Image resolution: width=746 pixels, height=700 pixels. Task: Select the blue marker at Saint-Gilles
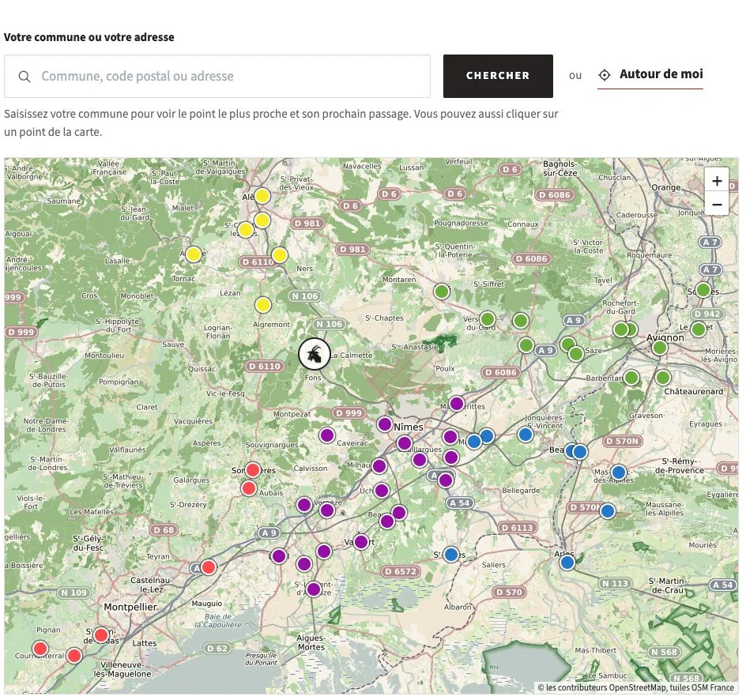coord(451,555)
